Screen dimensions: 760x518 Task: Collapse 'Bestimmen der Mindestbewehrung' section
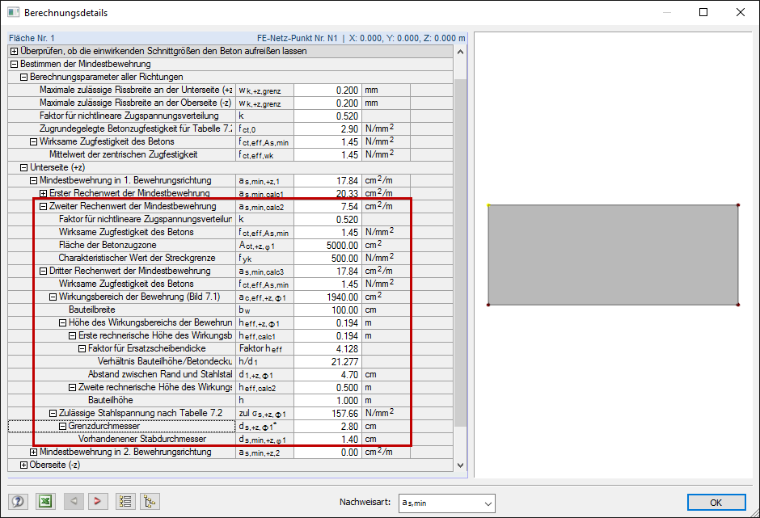tap(14, 64)
